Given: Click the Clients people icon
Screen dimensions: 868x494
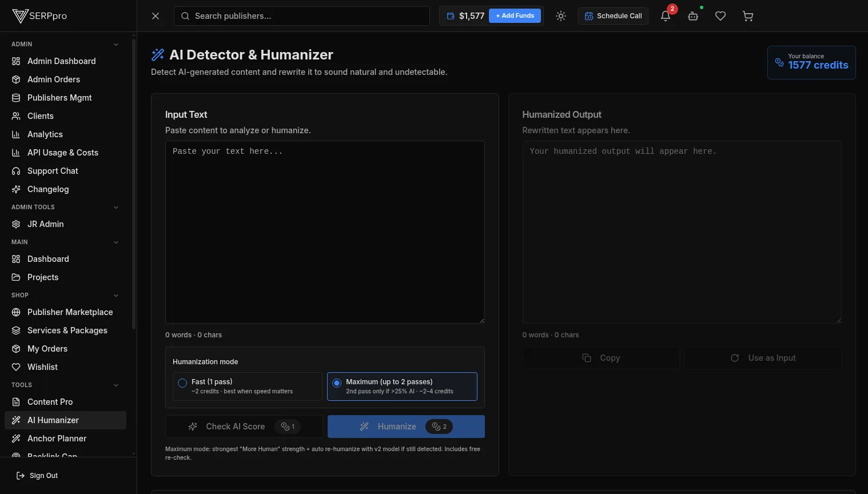Looking at the screenshot, I should (x=16, y=116).
